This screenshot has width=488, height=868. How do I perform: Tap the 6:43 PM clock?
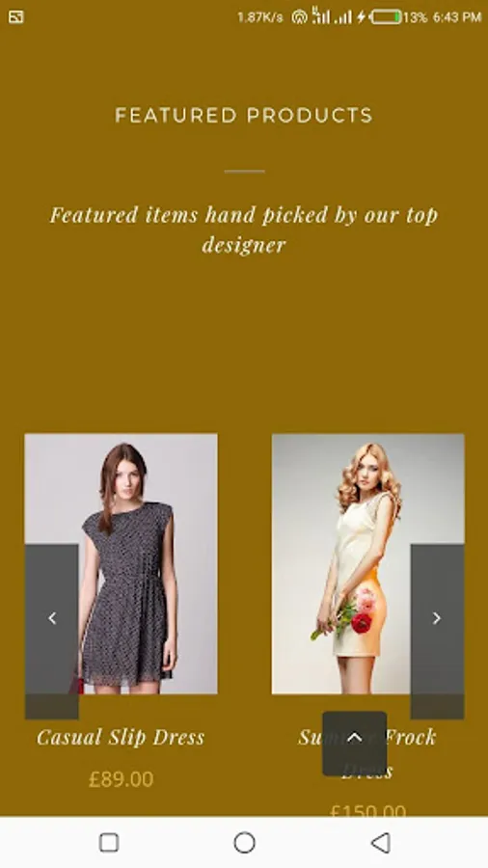(x=457, y=17)
